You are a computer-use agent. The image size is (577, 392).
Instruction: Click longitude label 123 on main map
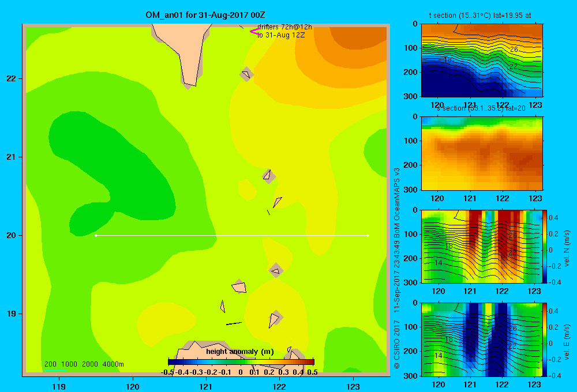click(x=353, y=386)
